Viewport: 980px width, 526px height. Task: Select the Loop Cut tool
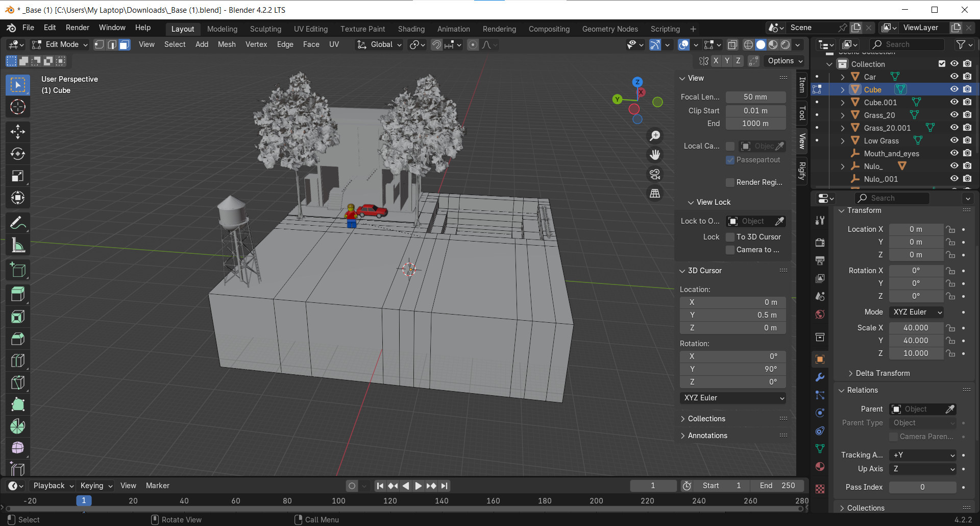[18, 361]
